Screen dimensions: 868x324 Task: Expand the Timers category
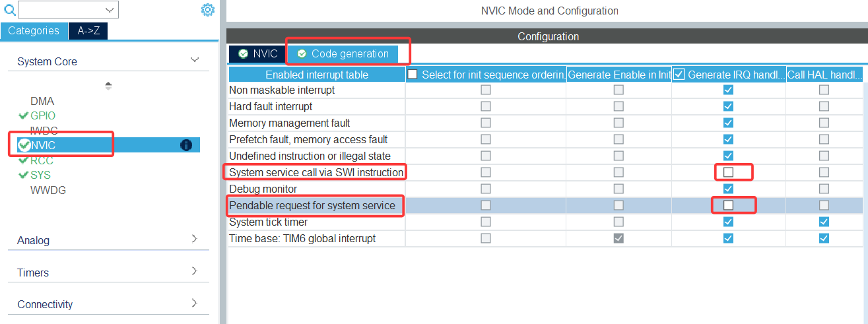[195, 271]
